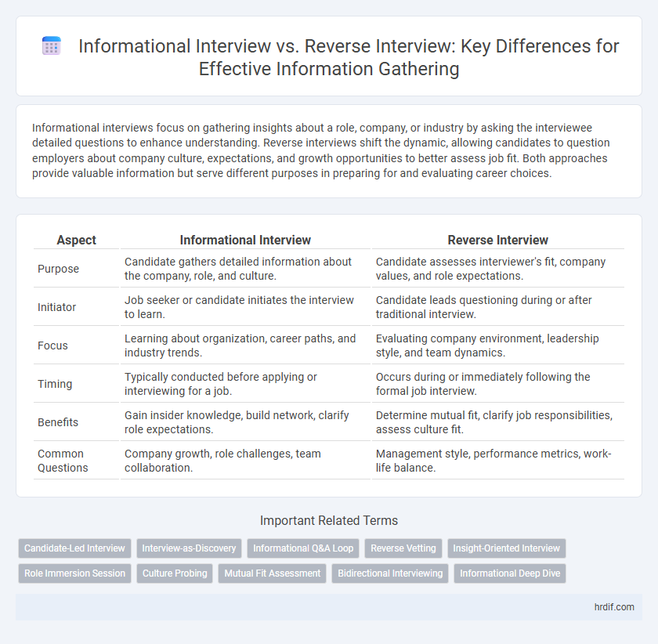This screenshot has width=658, height=644.
Task: Click the cell 'Occurs during or immediately following'
Action: click(x=498, y=384)
